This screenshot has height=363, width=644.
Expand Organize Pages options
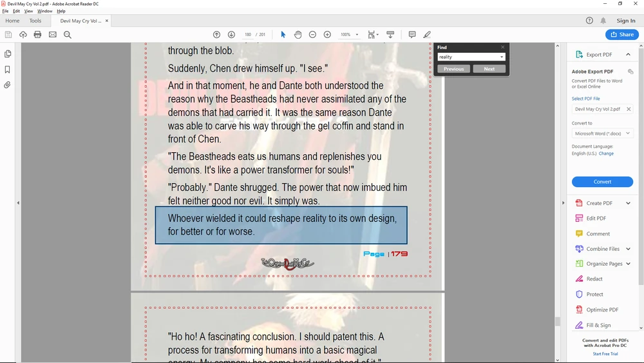pos(628,264)
